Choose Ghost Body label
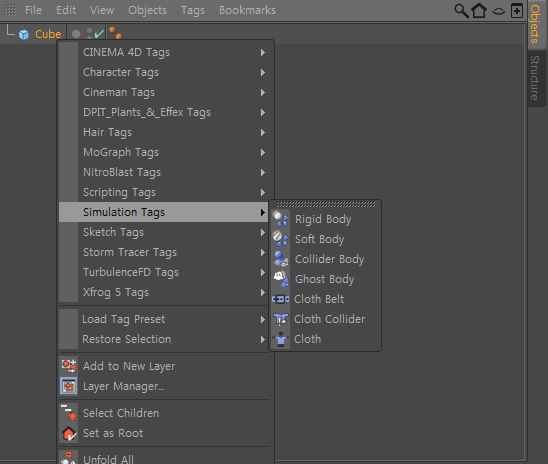 click(x=325, y=279)
